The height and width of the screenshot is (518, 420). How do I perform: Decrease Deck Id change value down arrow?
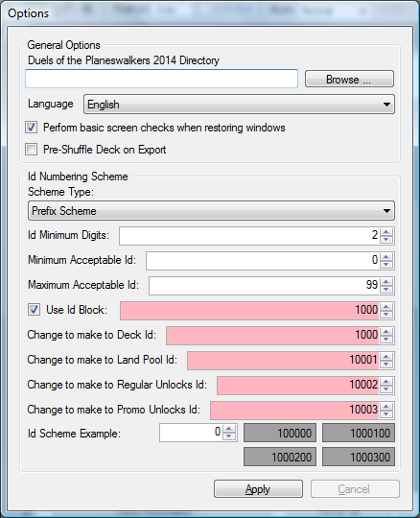point(386,340)
